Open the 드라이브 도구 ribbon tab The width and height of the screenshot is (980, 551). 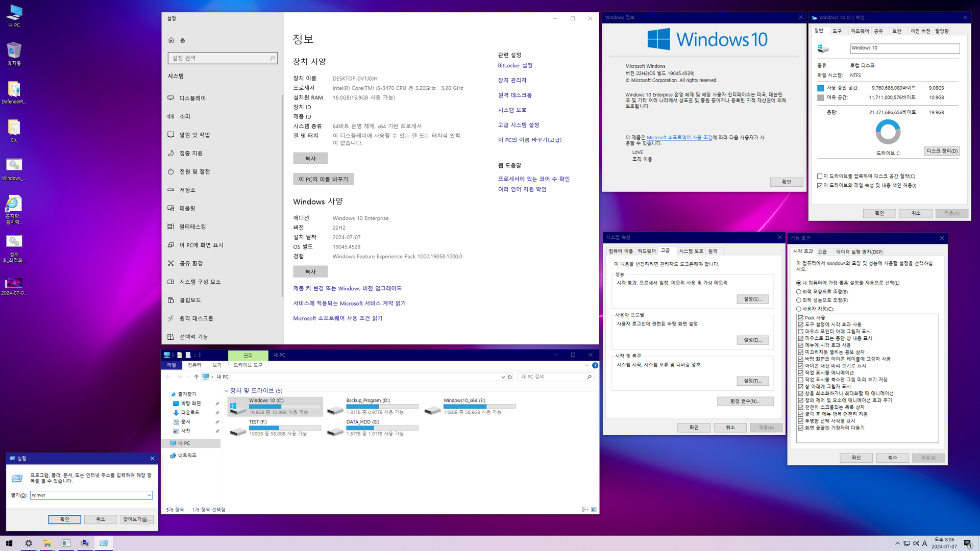tap(248, 365)
